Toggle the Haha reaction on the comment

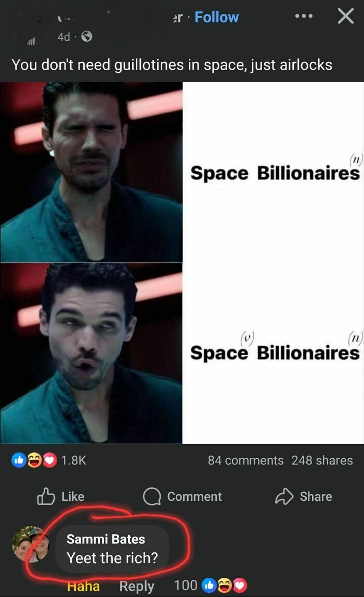83,587
